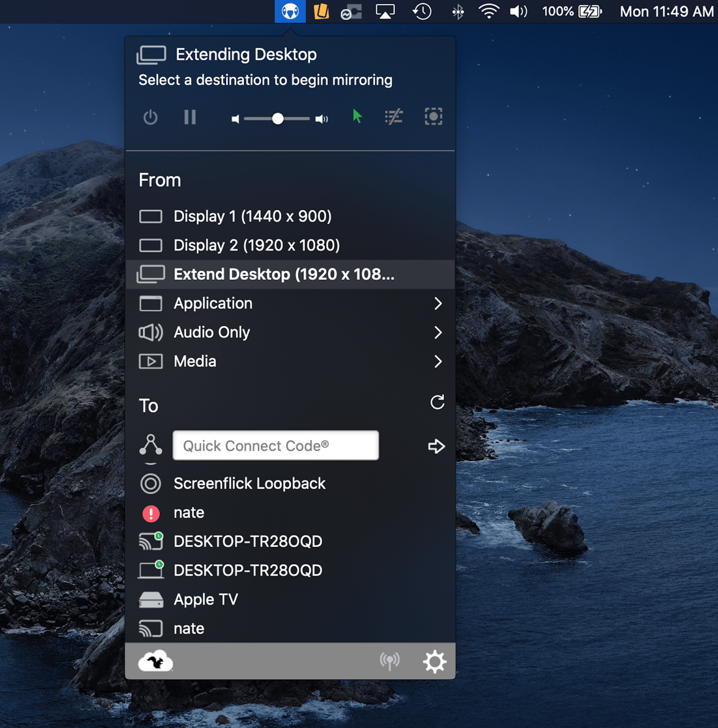Click the power icon to stop mirroring
The height and width of the screenshot is (728, 718).
click(150, 117)
